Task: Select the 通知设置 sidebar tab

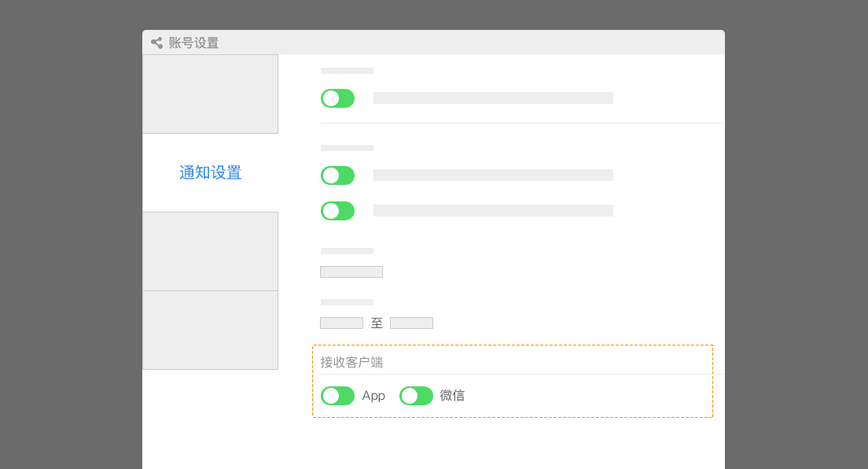Action: click(211, 172)
